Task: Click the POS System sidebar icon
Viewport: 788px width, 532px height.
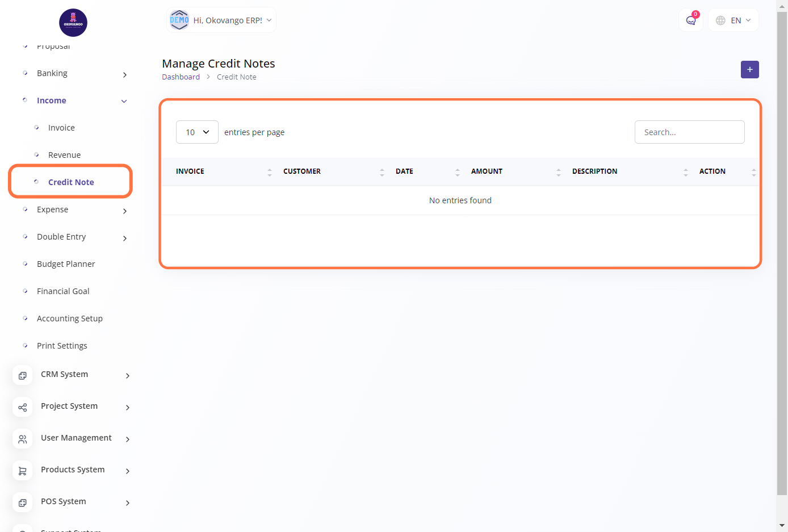Action: point(23,502)
